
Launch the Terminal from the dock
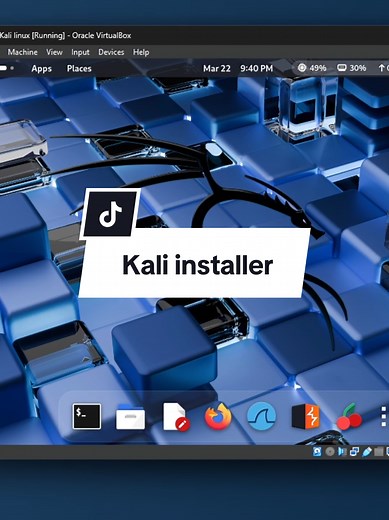pyautogui.click(x=87, y=416)
